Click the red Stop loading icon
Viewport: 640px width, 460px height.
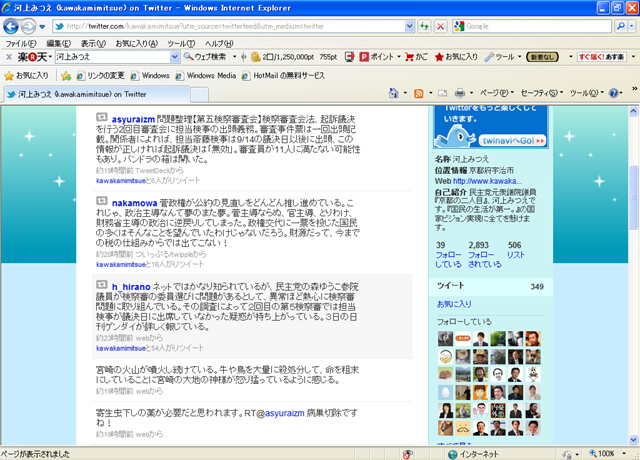point(440,26)
